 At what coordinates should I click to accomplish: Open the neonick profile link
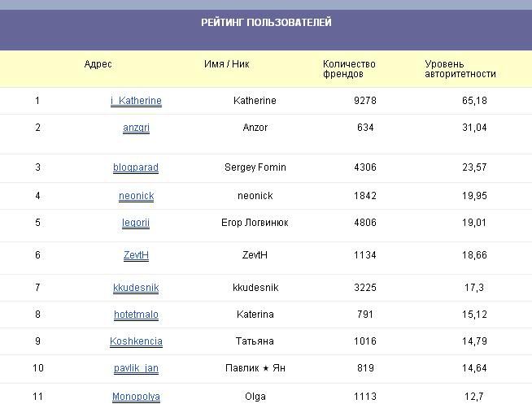coord(137,196)
